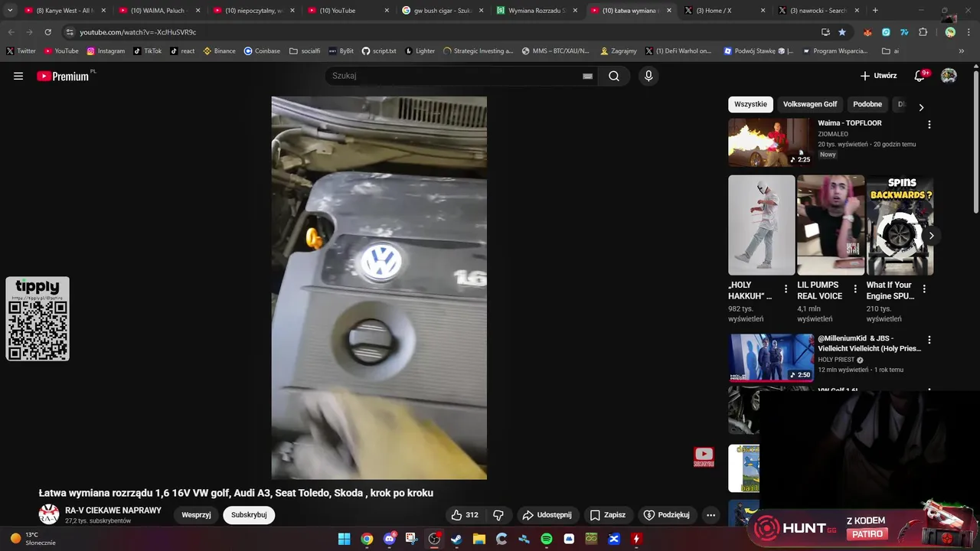
Task: Open the Vielleicht Vielleicht video thumbnail
Action: tap(771, 357)
